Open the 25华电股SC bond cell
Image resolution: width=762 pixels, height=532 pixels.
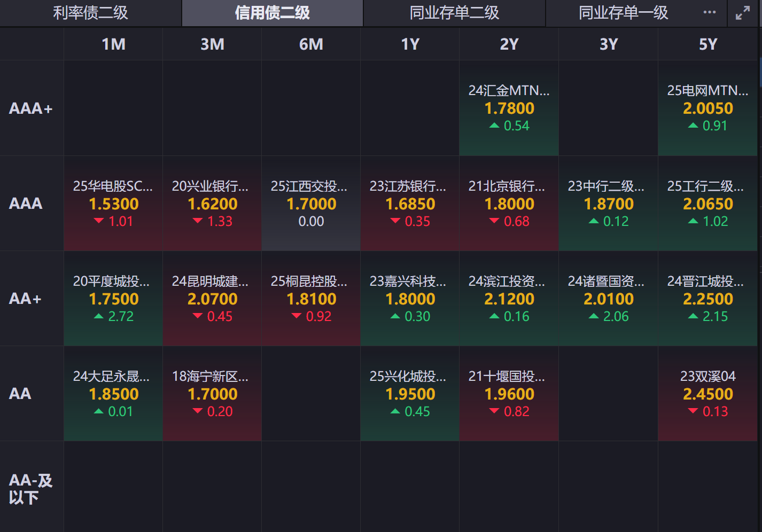(113, 204)
